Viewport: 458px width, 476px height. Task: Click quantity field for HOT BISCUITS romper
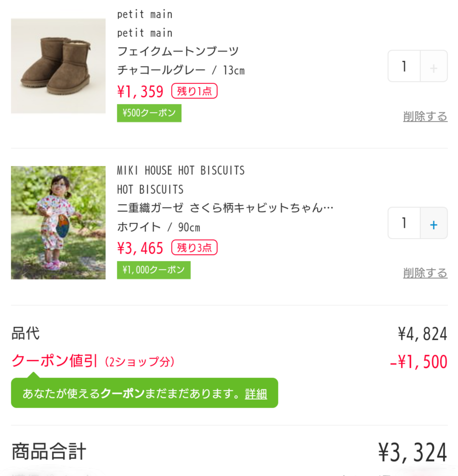[x=404, y=223]
